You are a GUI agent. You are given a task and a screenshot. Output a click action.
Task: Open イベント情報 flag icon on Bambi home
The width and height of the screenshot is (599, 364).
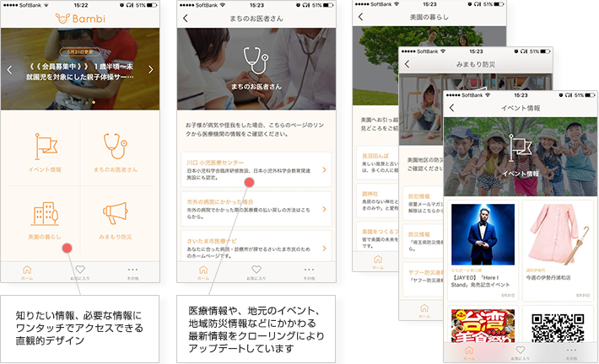click(x=46, y=147)
